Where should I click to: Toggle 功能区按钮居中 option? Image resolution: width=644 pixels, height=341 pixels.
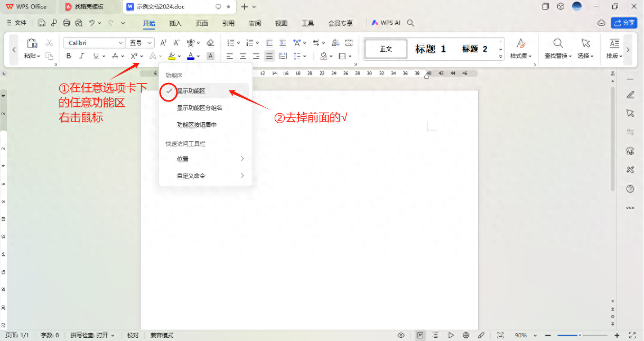[x=205, y=125]
